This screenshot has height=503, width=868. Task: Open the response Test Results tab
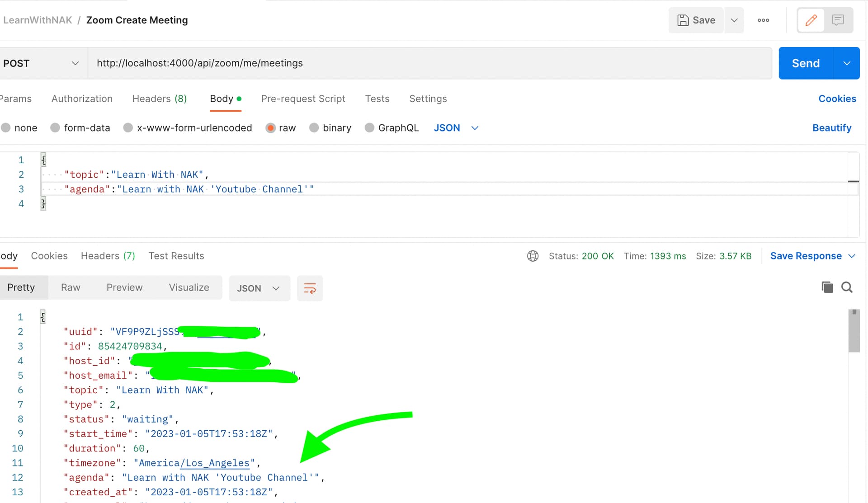[x=176, y=256]
